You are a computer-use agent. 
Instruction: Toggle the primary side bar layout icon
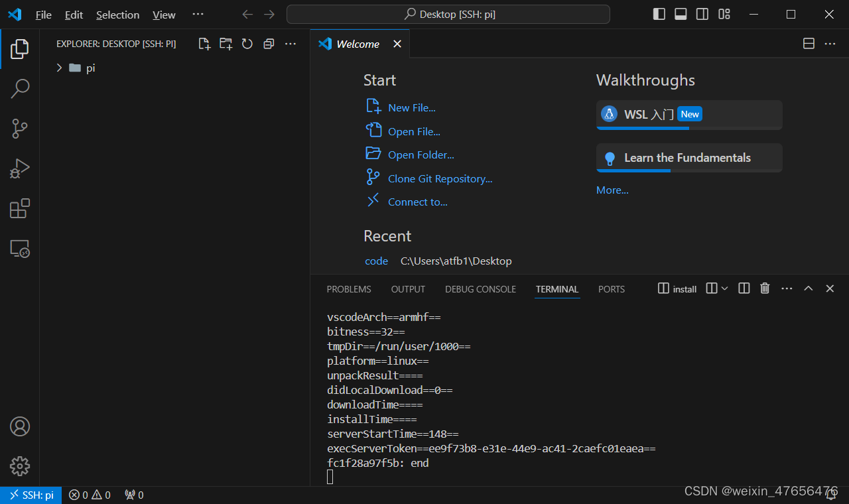tap(659, 15)
